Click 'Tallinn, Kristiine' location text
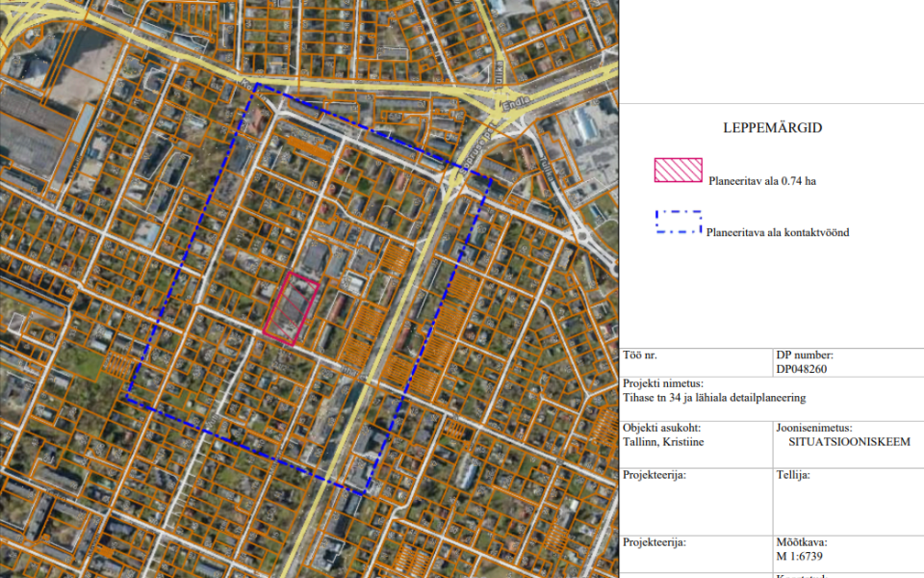Image resolution: width=924 pixels, height=578 pixels. [x=663, y=441]
